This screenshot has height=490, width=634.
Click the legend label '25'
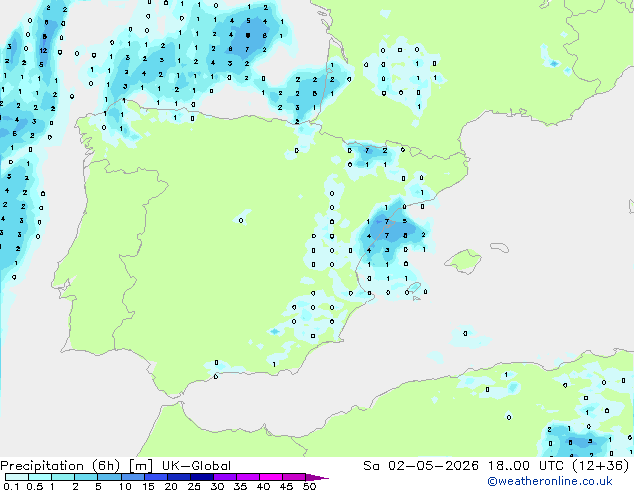pos(194,486)
